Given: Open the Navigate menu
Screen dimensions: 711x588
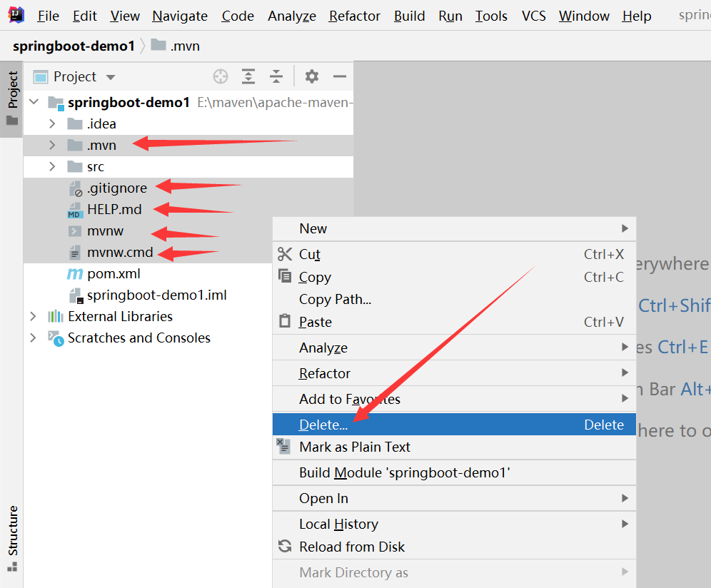Looking at the screenshot, I should pyautogui.click(x=180, y=16).
